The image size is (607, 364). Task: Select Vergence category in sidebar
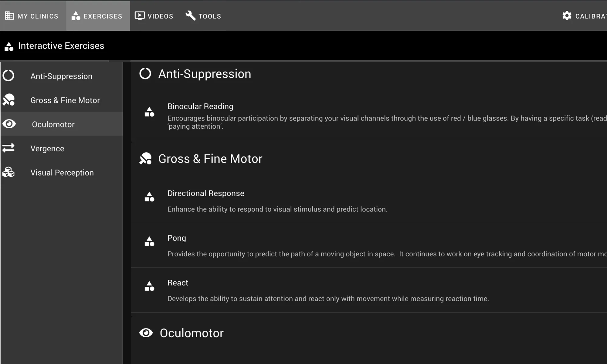click(47, 148)
